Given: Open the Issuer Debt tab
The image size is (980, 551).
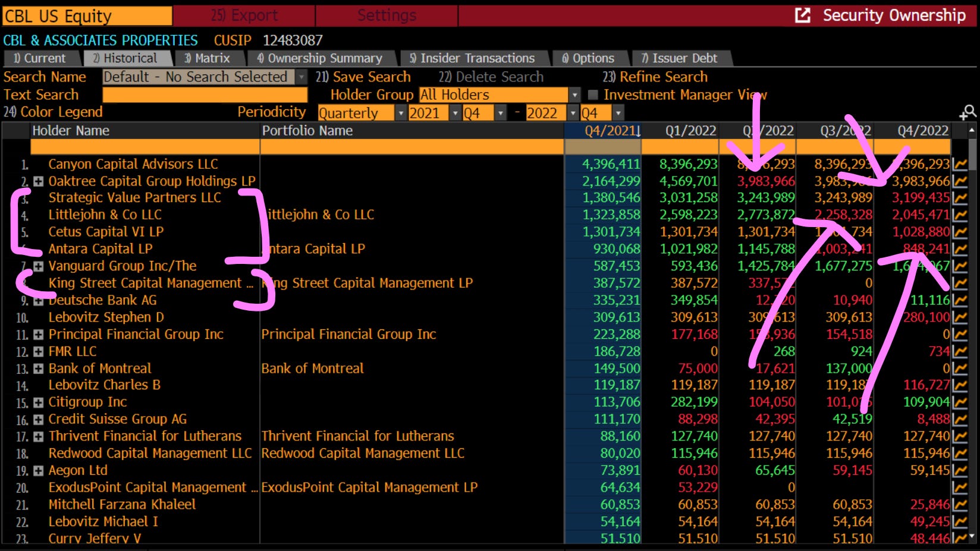Looking at the screenshot, I should 680,58.
